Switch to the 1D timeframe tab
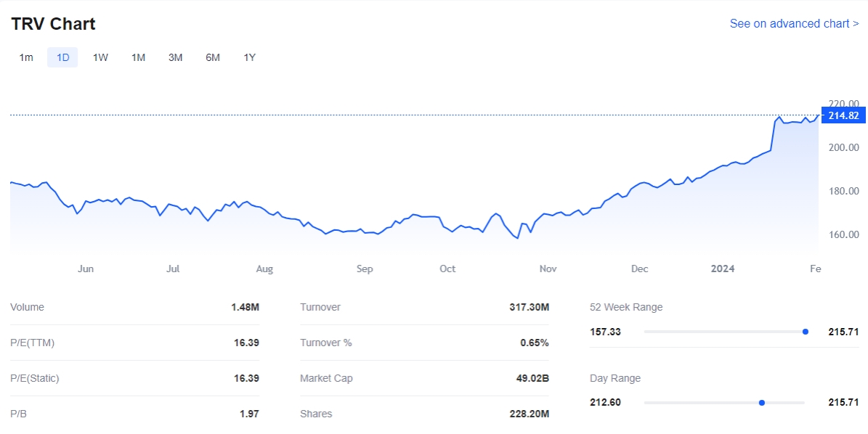Viewport: 868px width, 434px height. pos(62,57)
